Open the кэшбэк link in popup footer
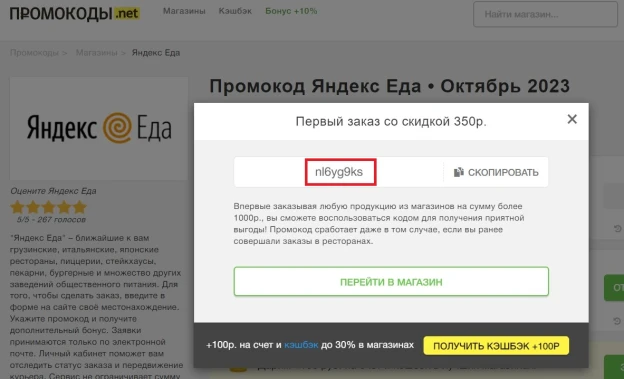Screen dimensions: 624x379 click(301, 345)
